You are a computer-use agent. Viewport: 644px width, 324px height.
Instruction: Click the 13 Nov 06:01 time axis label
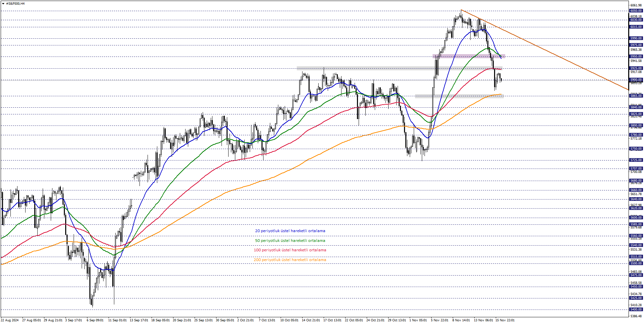[484, 320]
